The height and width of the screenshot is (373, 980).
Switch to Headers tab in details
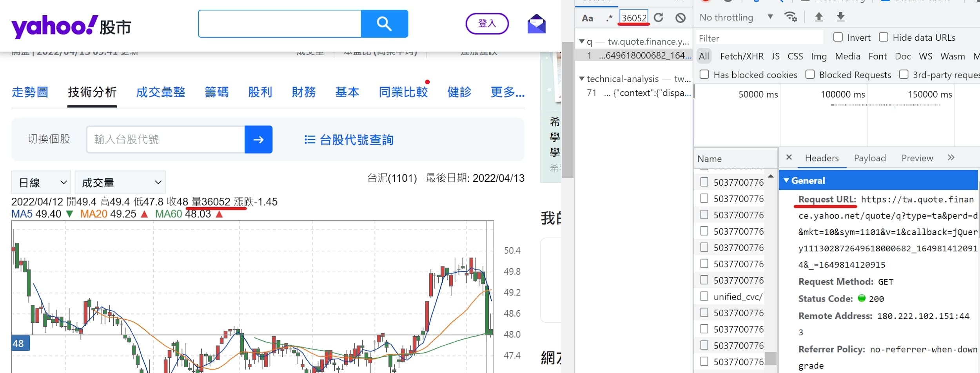click(822, 158)
